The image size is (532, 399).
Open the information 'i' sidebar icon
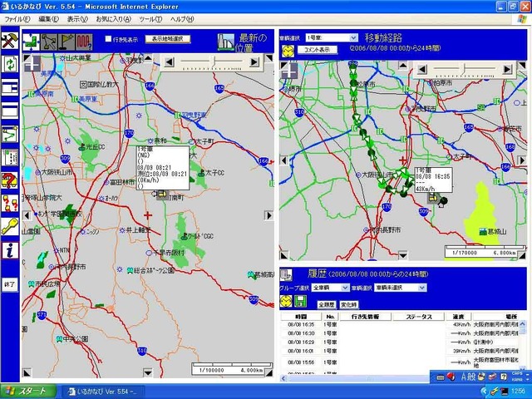[x=10, y=250]
